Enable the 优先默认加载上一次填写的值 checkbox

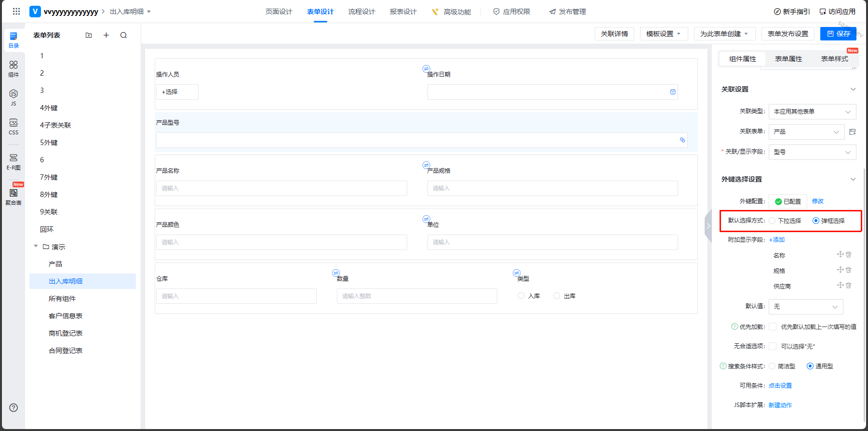click(x=773, y=327)
